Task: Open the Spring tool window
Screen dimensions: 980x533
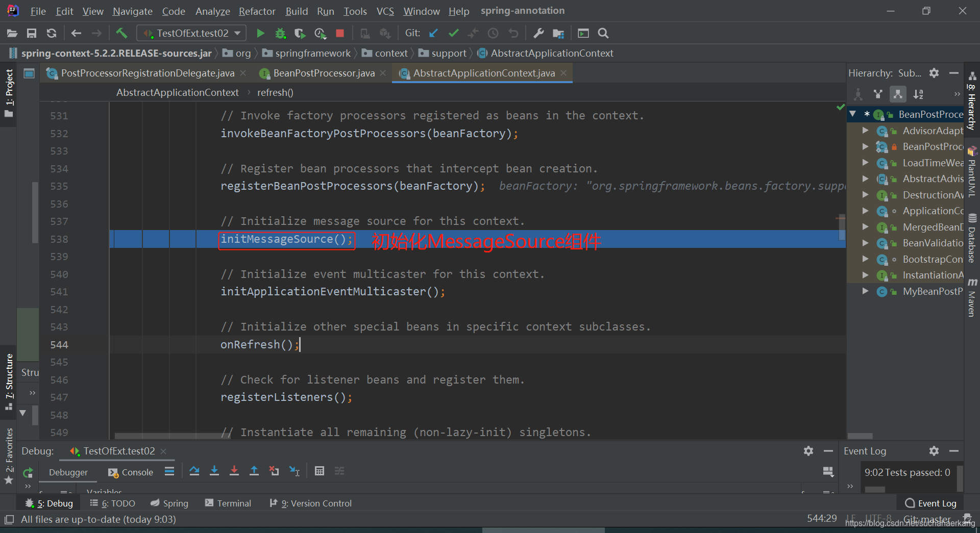Action: (169, 503)
